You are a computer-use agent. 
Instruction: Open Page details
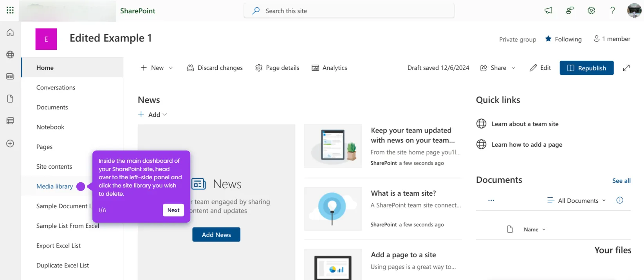[x=277, y=68]
